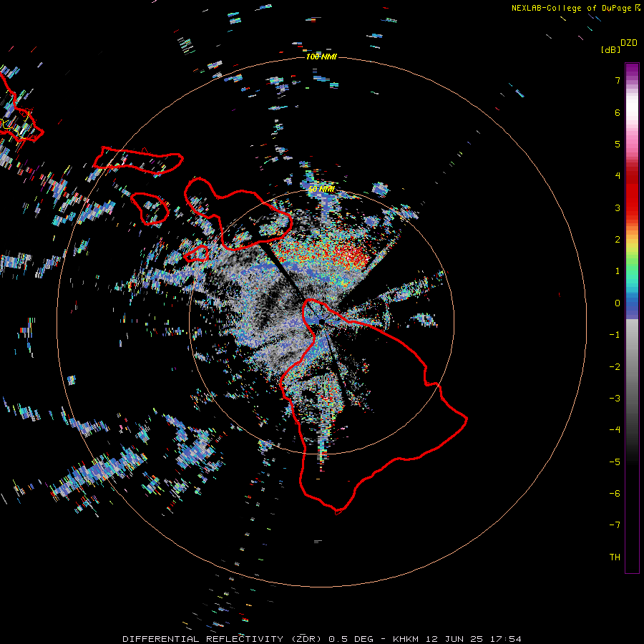The image size is (644, 644).
Task: Click the -5 dB scale label
Action: [x=615, y=462]
